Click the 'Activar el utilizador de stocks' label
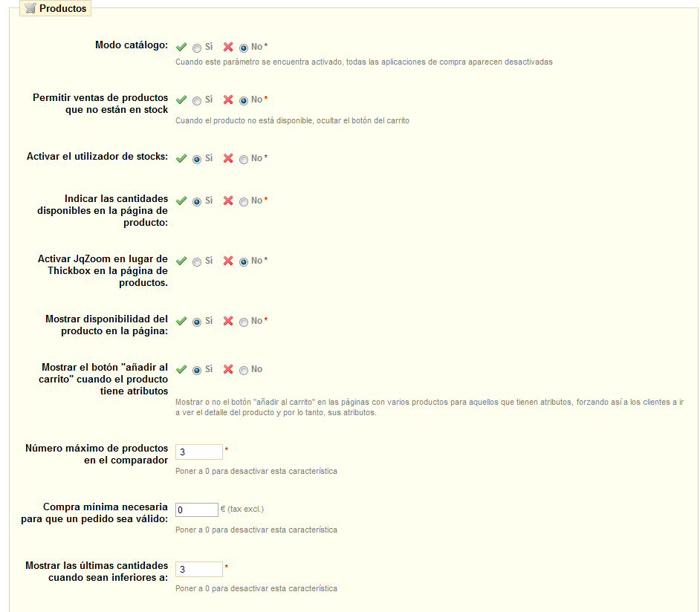 click(x=97, y=157)
